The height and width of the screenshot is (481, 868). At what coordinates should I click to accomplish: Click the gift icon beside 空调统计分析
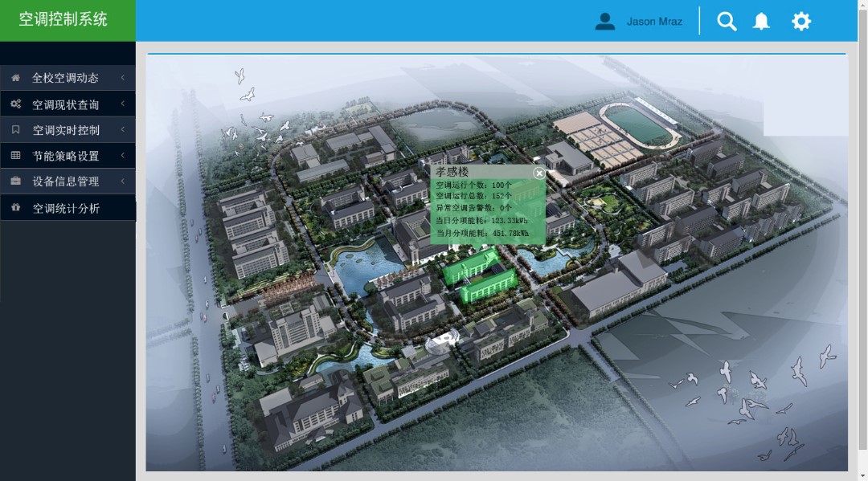tap(15, 207)
